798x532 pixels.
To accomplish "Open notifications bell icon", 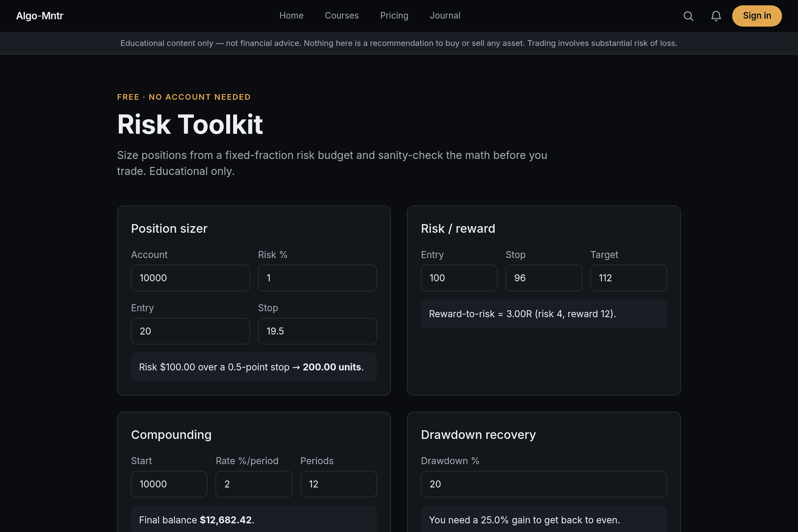I will [716, 16].
